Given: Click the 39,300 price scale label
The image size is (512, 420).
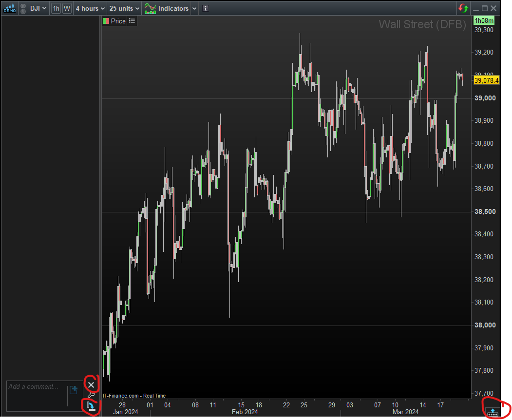Looking at the screenshot, I should coord(484,30).
